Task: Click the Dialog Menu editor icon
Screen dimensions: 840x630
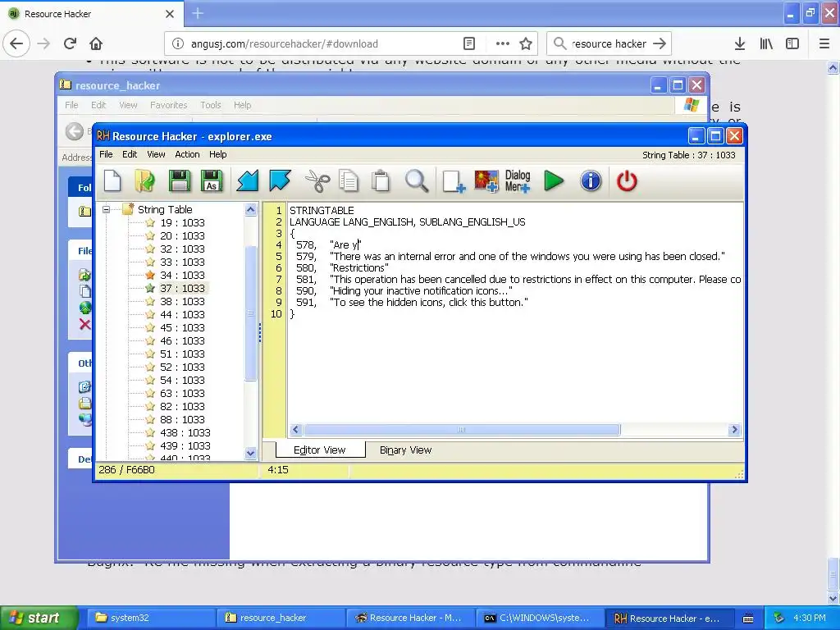Action: 518,181
